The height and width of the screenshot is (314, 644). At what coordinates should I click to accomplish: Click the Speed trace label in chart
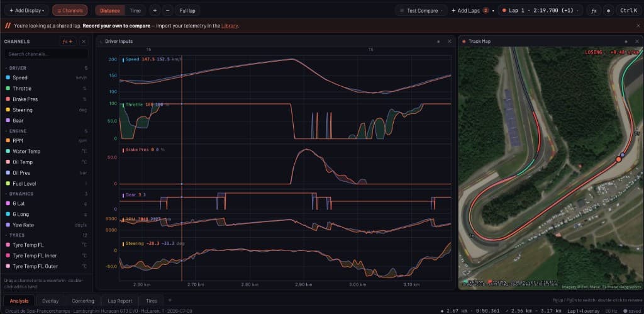(x=132, y=59)
